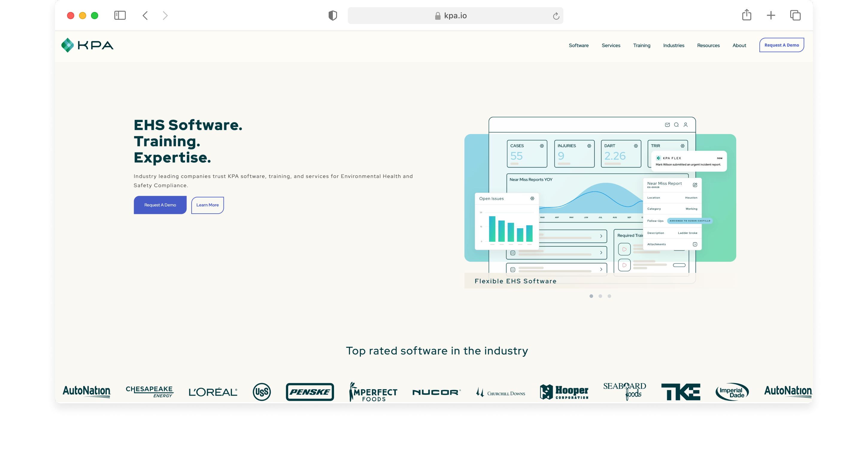
Task: Click the blue Request A Demo button
Action: 160,205
